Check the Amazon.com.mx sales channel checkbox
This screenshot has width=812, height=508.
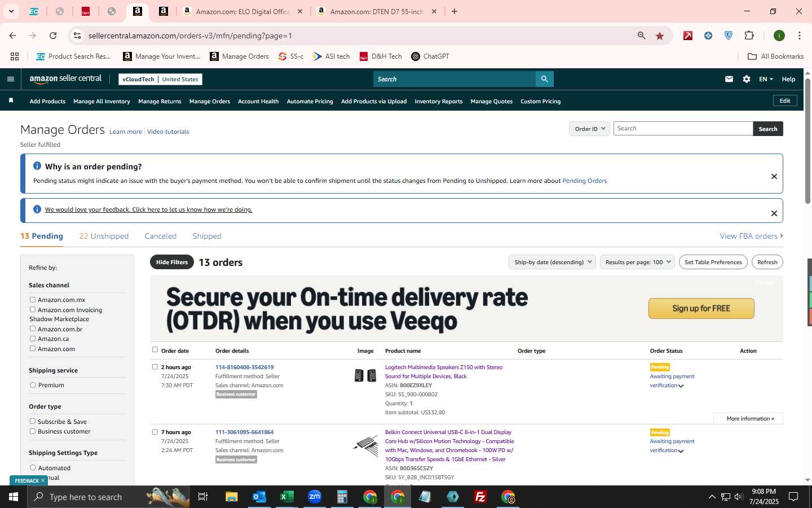[33, 300]
